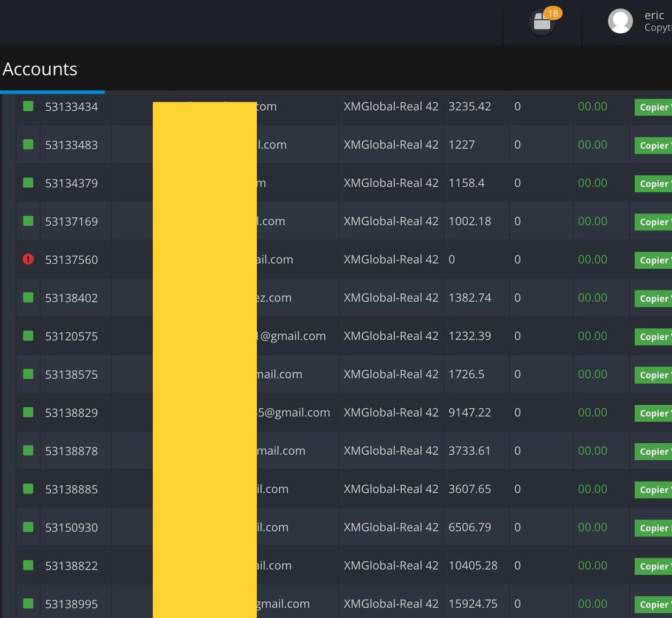Click green status icon for account 53138878
The height and width of the screenshot is (618, 672).
pos(28,450)
